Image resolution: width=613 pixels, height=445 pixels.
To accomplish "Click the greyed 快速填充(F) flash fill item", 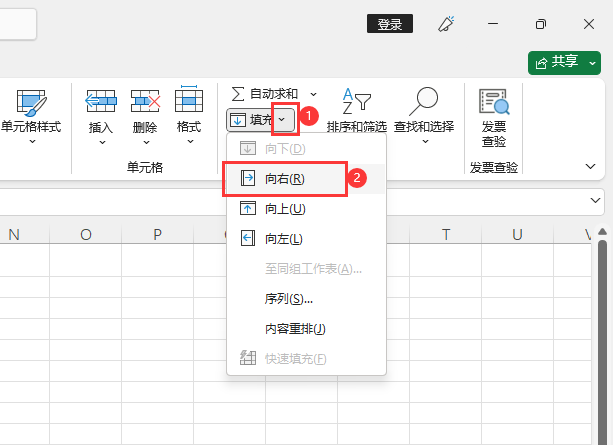I will click(306, 359).
